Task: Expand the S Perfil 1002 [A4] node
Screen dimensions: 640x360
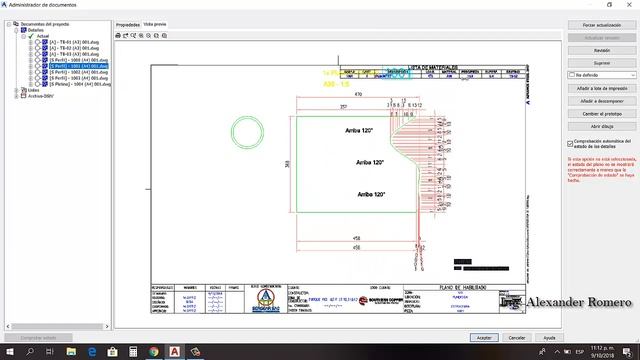Action: click(x=31, y=72)
